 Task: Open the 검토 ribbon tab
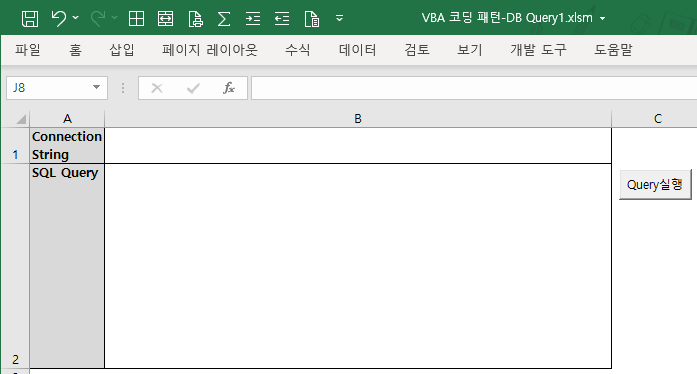(x=417, y=50)
